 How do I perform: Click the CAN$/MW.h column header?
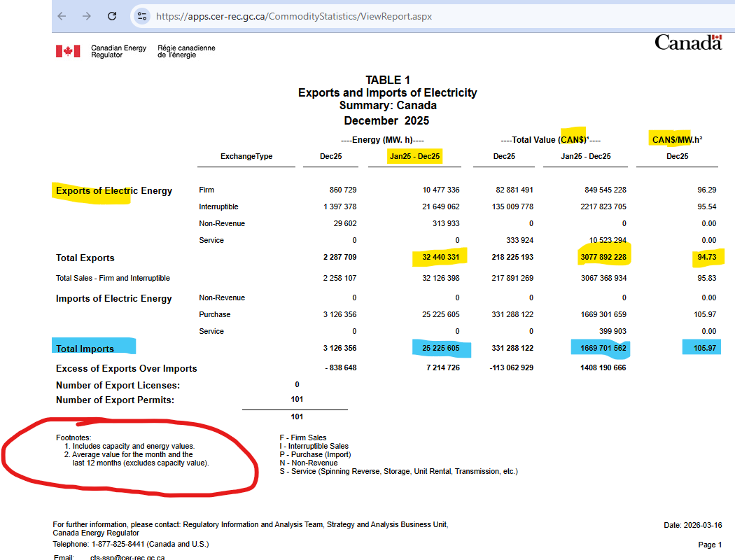(x=677, y=139)
